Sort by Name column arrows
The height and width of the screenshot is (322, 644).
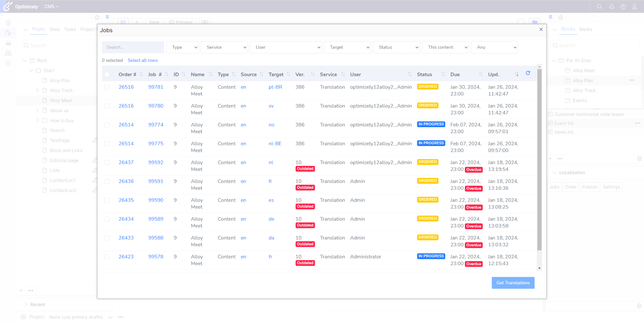[x=211, y=74]
